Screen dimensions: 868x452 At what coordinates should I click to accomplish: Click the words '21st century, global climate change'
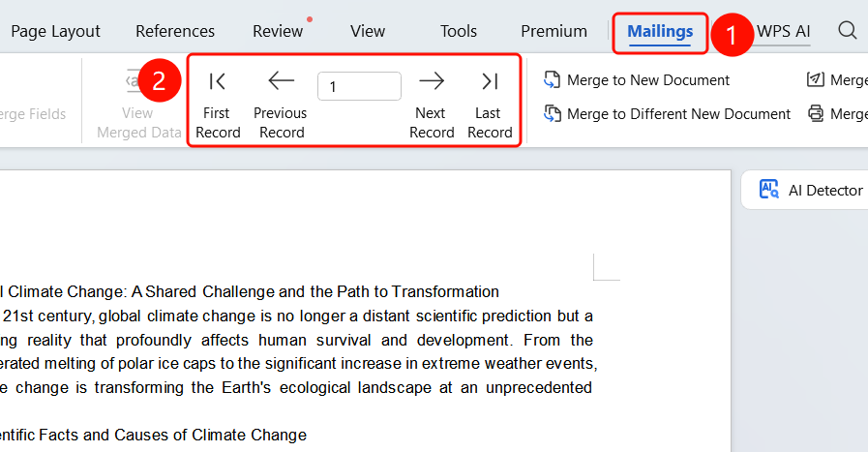pos(129,316)
